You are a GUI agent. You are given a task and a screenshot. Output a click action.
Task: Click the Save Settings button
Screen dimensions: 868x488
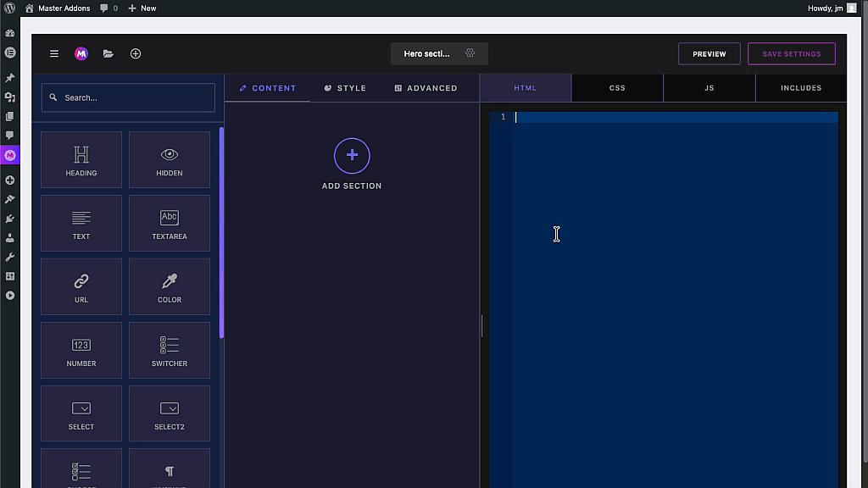(792, 53)
